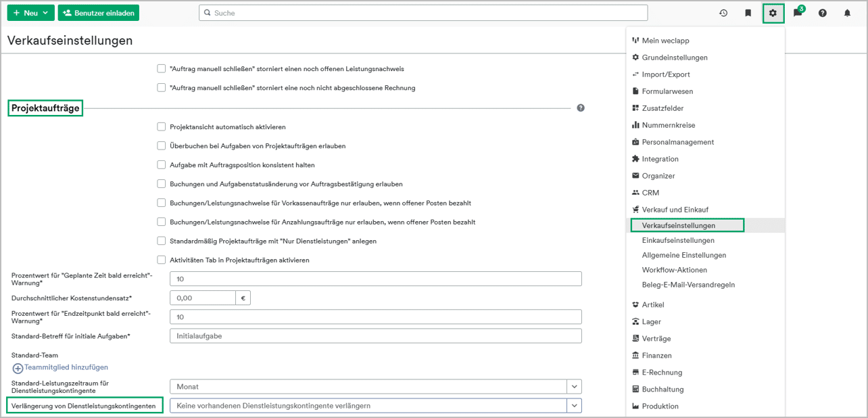Click the Suche search field
Image resolution: width=868 pixels, height=418 pixels.
pos(423,13)
